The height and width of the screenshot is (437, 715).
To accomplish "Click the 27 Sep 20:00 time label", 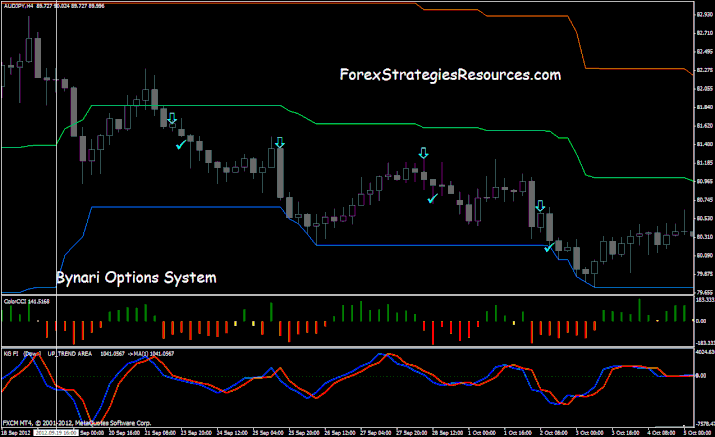I will pos(412,432).
